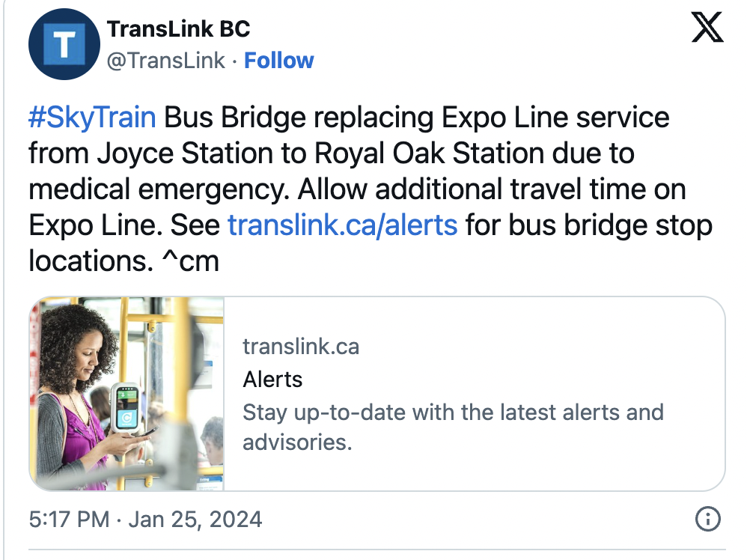This screenshot has height=560, width=747.
Task: Click the white T logo inside avatar
Action: [64, 44]
